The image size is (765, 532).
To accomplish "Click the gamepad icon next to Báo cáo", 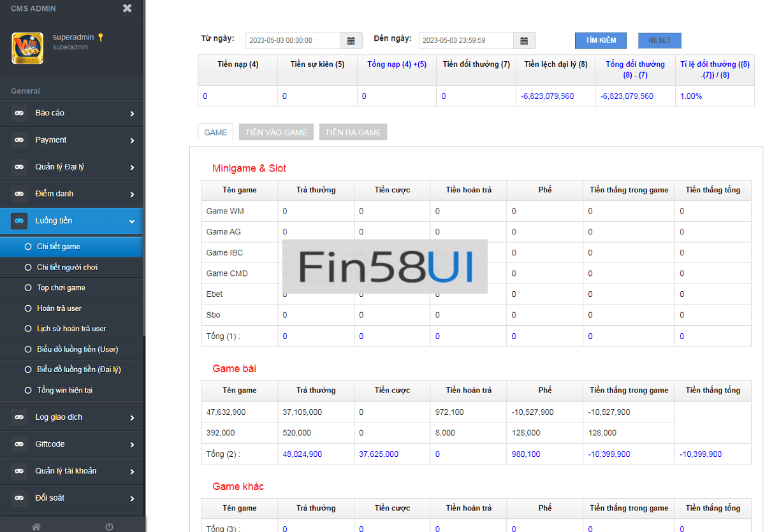I will click(x=19, y=113).
